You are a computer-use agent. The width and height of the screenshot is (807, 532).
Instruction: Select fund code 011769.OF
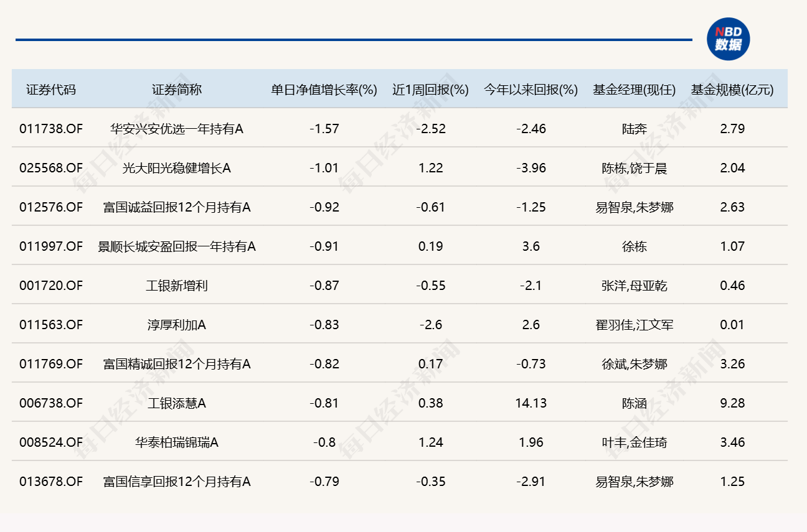click(x=51, y=364)
